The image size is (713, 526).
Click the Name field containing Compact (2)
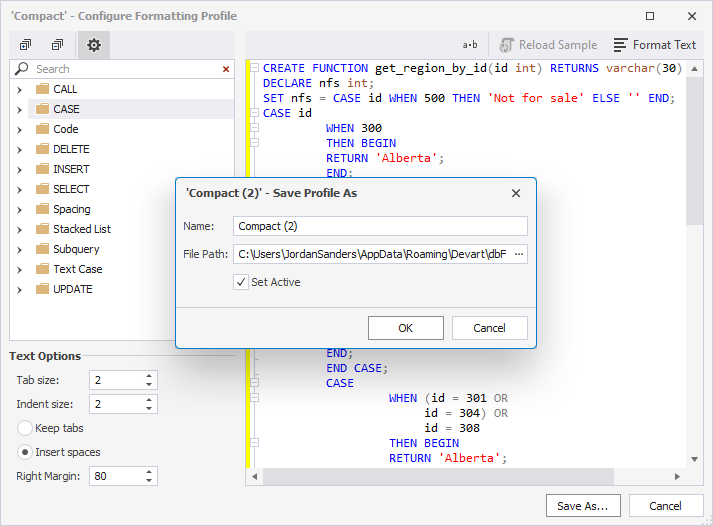[x=380, y=226]
